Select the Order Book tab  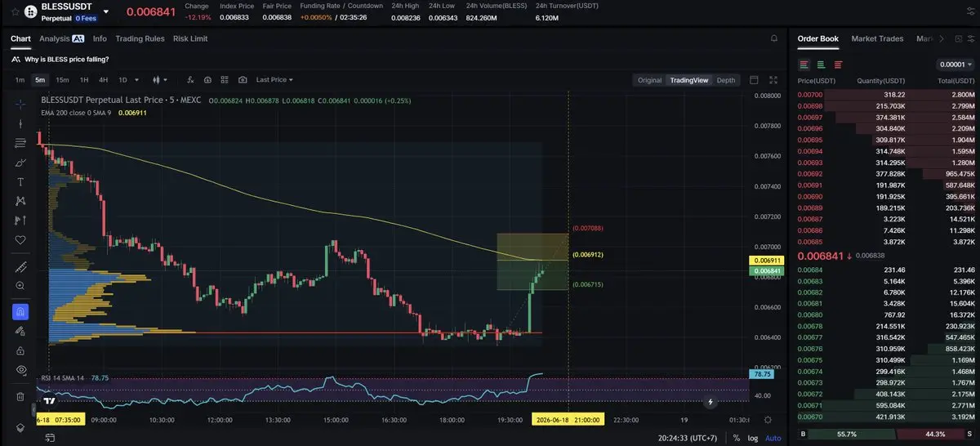point(817,38)
